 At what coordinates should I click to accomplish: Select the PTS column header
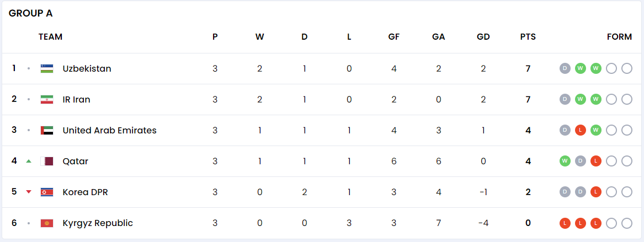click(x=528, y=37)
